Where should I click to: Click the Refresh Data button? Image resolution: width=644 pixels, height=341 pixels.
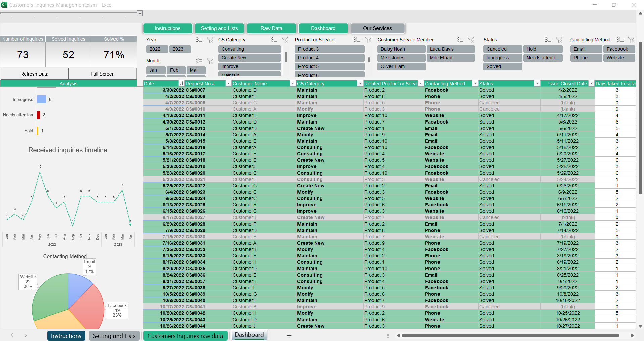click(x=34, y=74)
